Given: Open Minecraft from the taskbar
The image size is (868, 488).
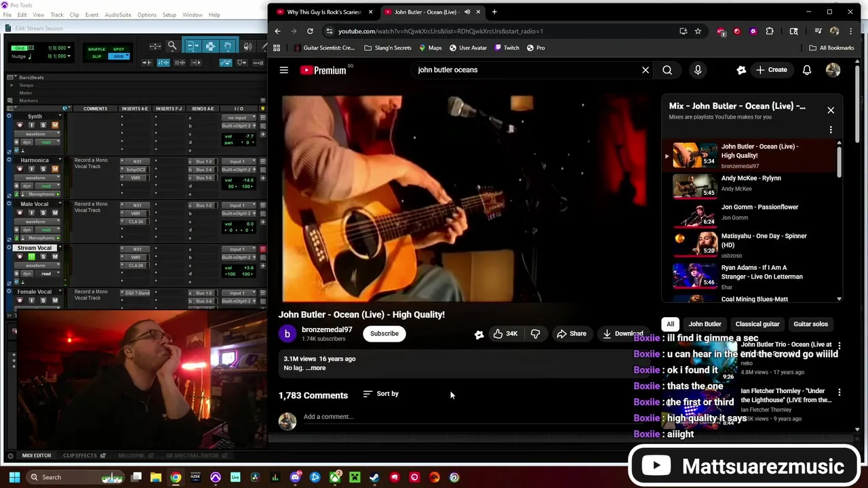Looking at the screenshot, I should 354,477.
